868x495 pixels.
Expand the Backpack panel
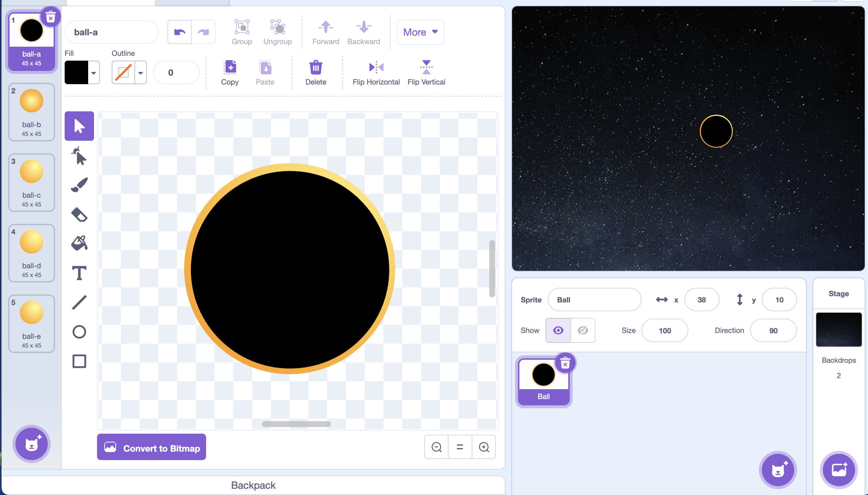tap(253, 485)
